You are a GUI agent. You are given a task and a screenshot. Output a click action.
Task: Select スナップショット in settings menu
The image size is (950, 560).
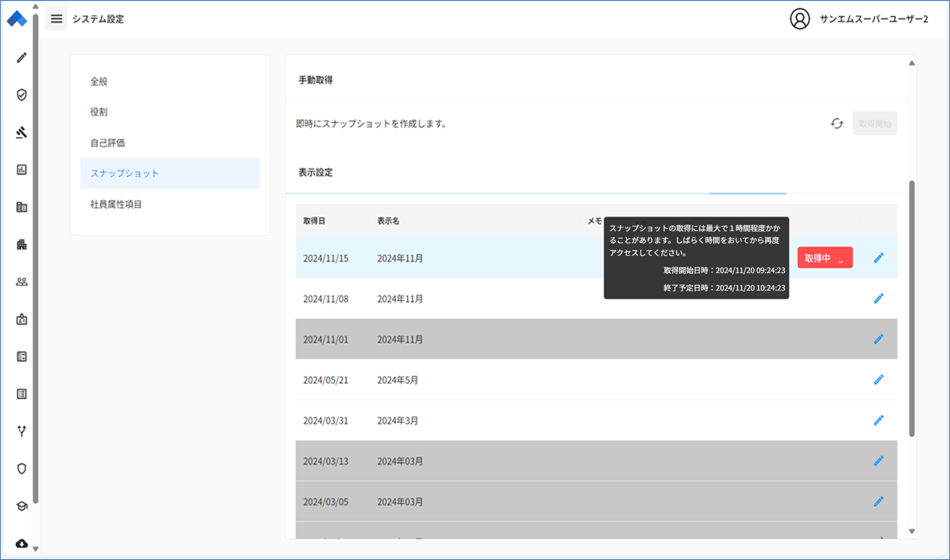[170, 173]
